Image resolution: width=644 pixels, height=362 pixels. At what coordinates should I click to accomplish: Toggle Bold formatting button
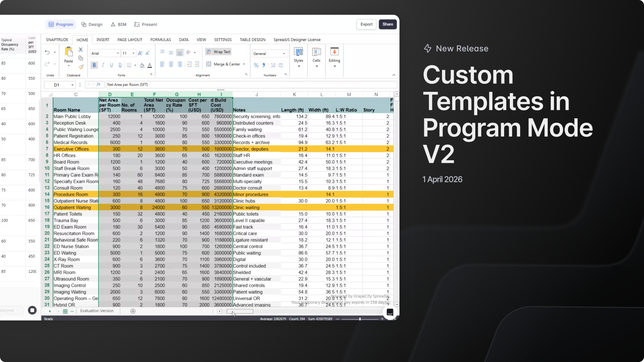tap(94, 65)
